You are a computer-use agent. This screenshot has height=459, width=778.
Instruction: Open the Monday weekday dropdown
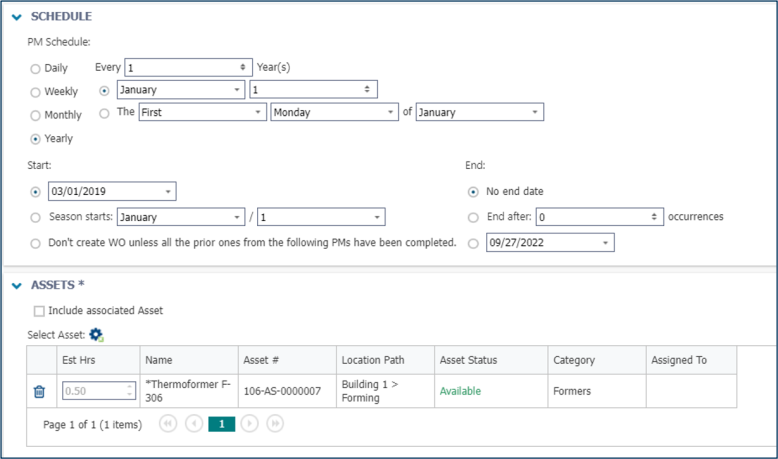334,112
